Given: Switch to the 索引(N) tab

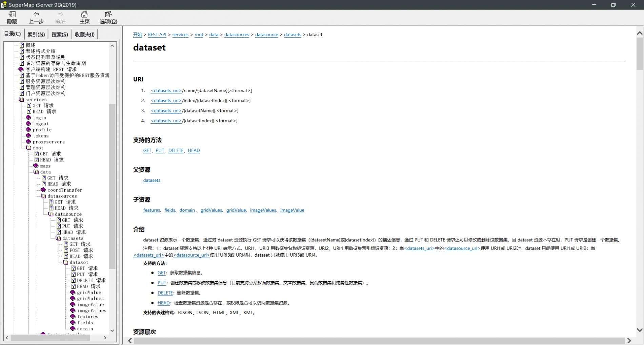Looking at the screenshot, I should pos(36,34).
